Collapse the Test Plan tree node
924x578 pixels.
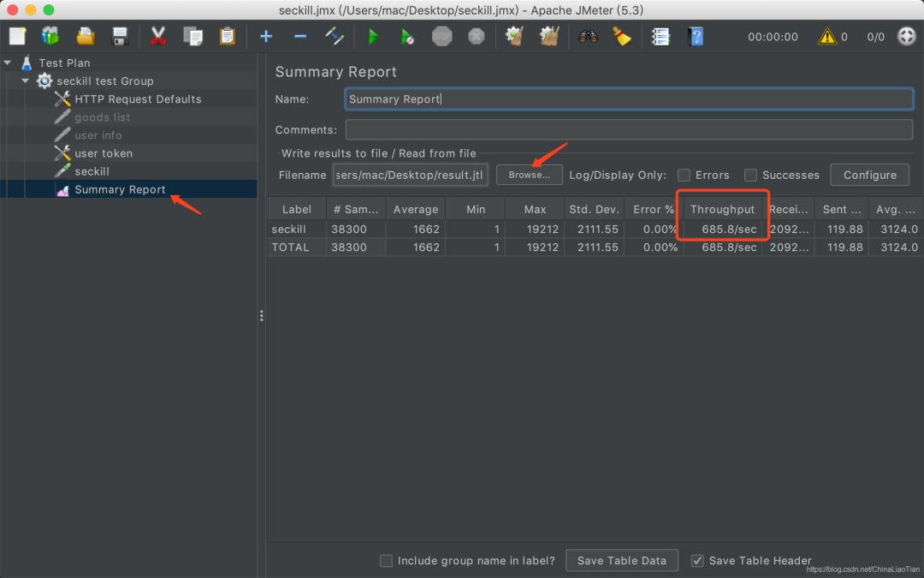coord(8,63)
